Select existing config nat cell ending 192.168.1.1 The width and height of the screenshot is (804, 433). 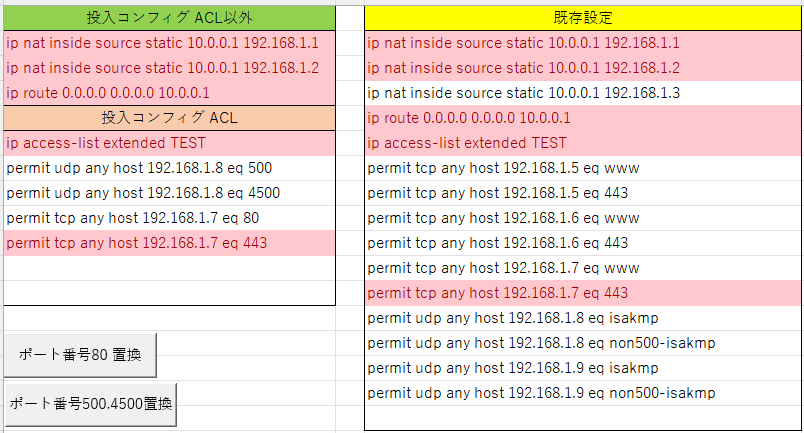point(583,43)
